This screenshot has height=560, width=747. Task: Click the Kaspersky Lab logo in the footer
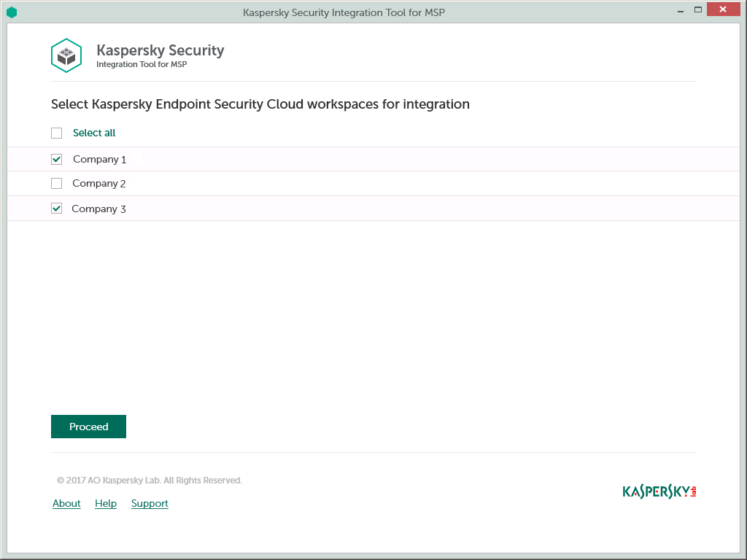coord(659,491)
